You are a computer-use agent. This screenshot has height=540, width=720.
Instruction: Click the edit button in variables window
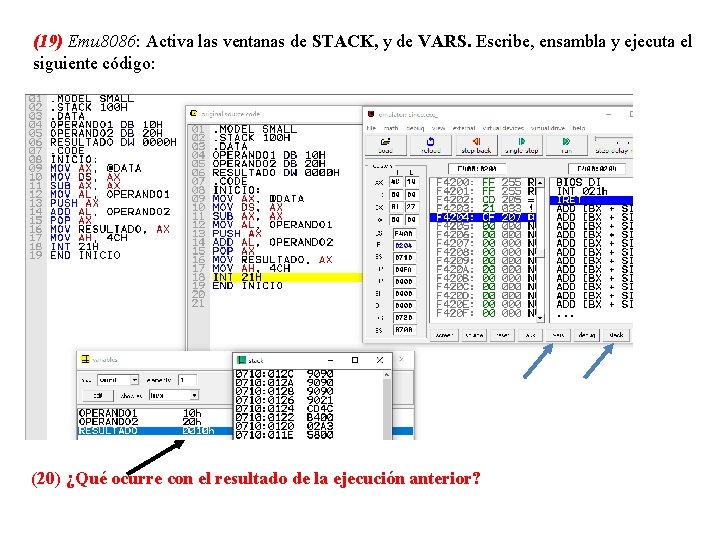[x=98, y=395]
